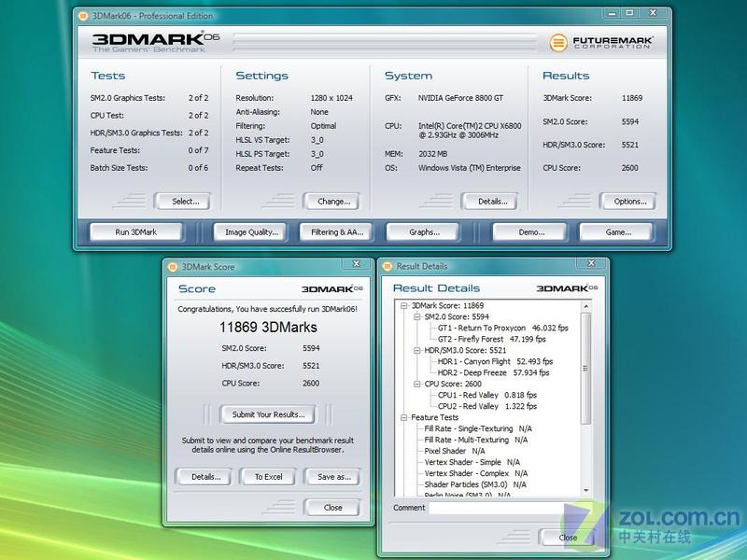Select Fill Rate - Multi-Texturing row
Viewport: 747px width, 560px height.
(x=476, y=440)
